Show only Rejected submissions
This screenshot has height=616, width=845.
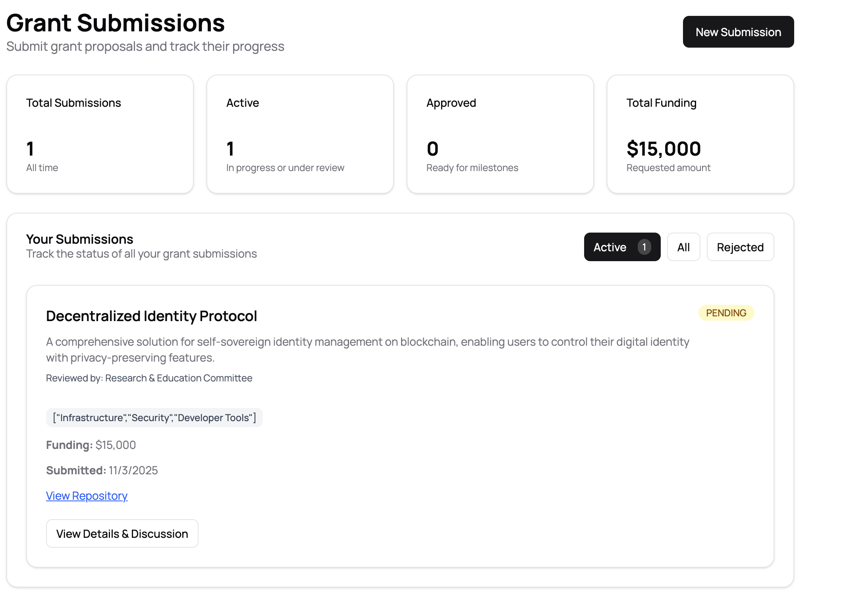click(740, 247)
